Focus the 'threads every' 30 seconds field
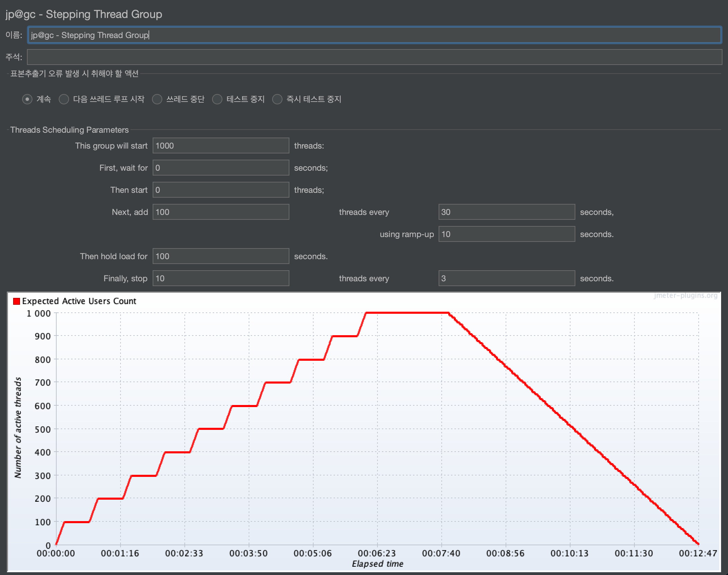Viewport: 728px width, 575px height. (506, 212)
